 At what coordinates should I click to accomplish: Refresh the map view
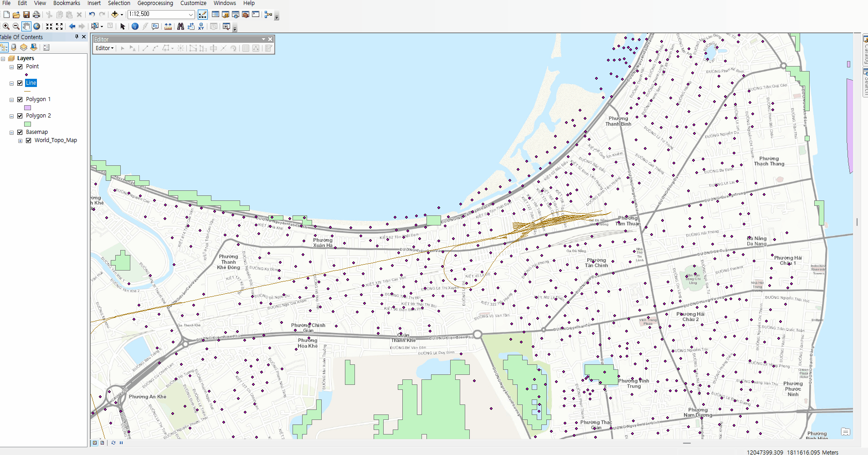click(113, 443)
